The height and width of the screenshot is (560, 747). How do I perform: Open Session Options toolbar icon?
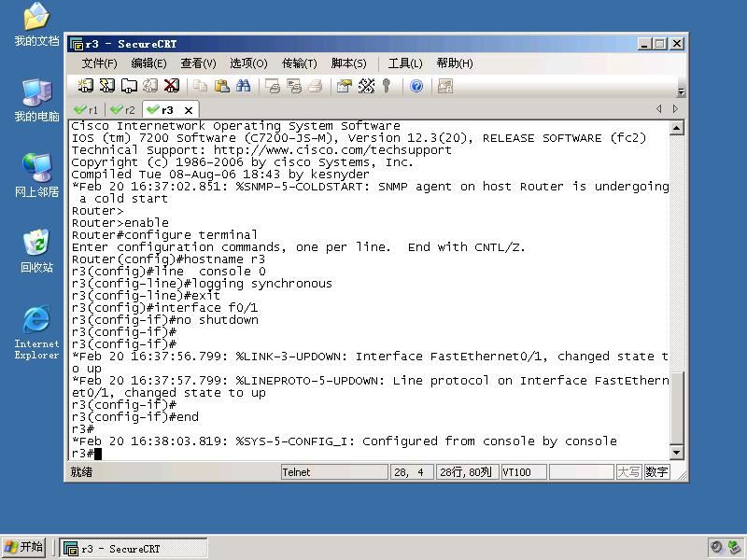[x=344, y=86]
